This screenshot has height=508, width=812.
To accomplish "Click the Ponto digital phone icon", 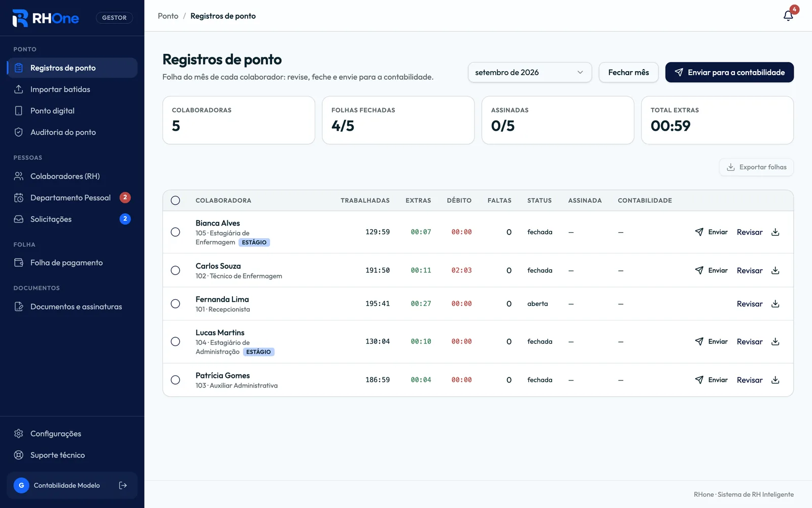I will pyautogui.click(x=19, y=111).
